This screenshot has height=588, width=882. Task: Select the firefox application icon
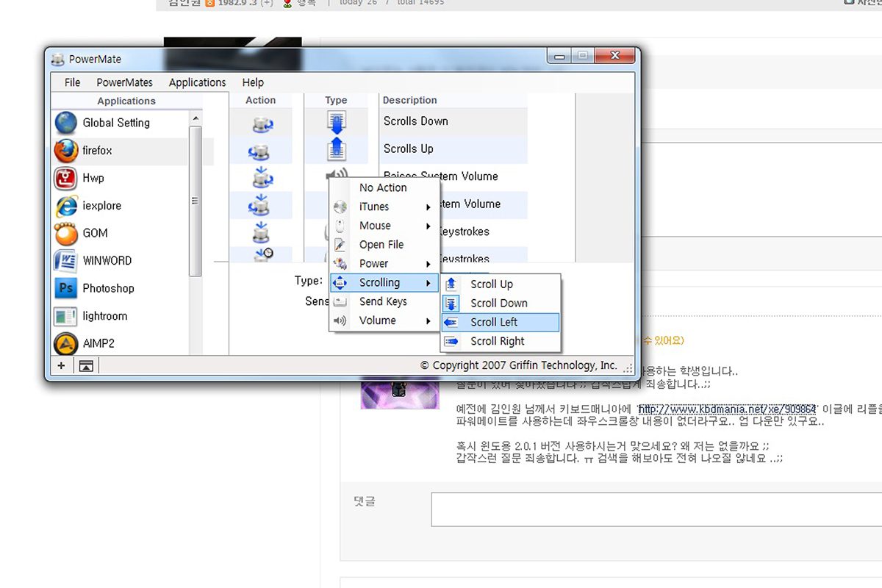66,151
